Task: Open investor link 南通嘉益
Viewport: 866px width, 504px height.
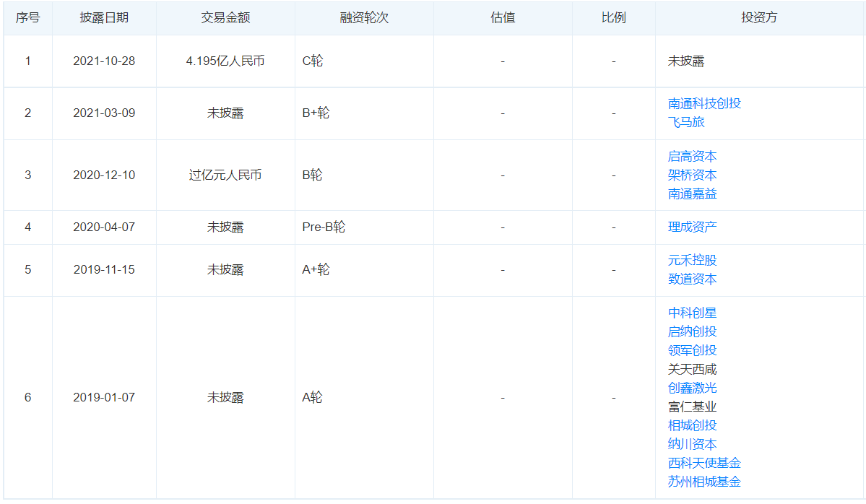Action: (x=692, y=194)
